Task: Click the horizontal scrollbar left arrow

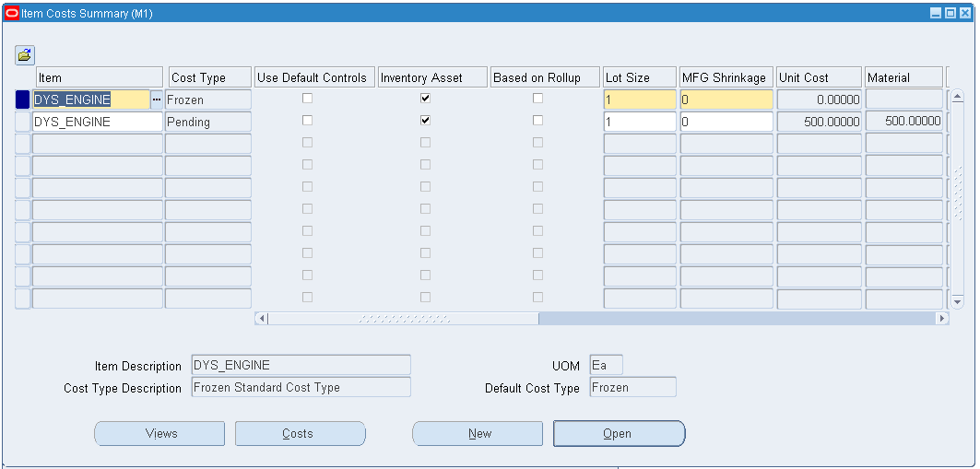Action: click(x=263, y=319)
